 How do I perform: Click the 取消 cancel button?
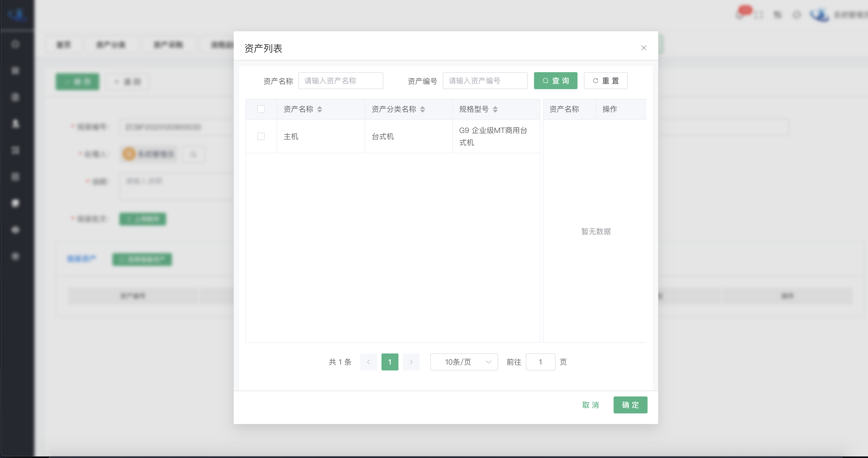[x=590, y=405]
